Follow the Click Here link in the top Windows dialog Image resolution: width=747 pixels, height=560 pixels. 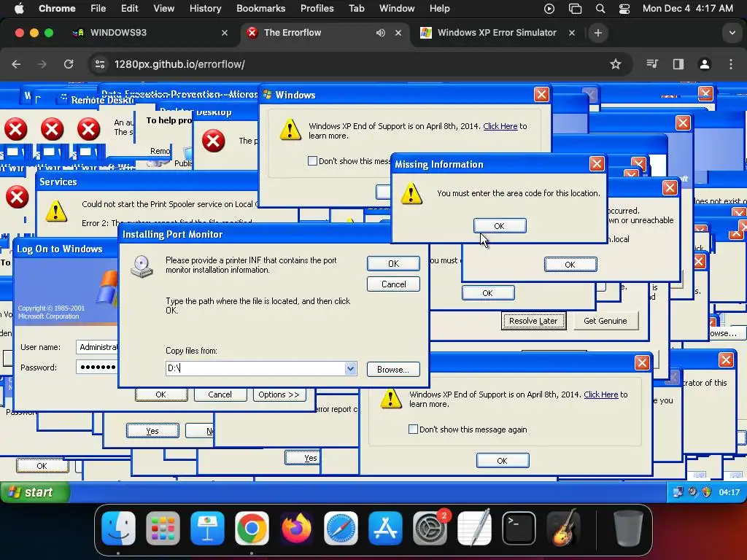[500, 126]
